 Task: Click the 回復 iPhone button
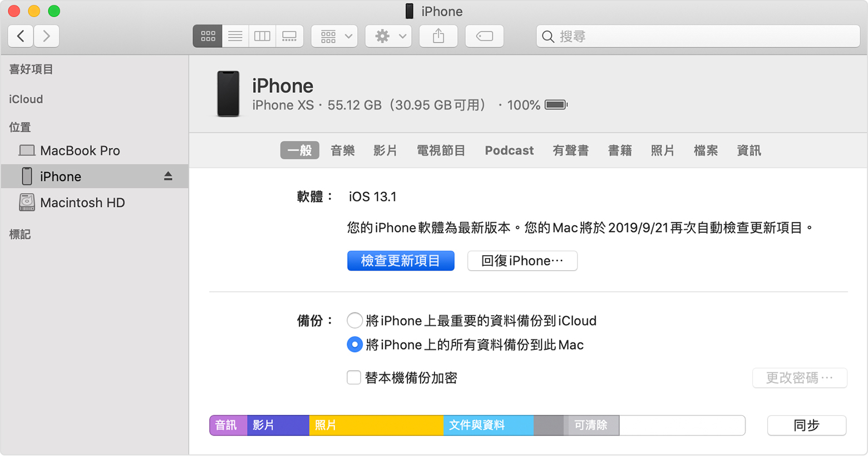click(522, 260)
